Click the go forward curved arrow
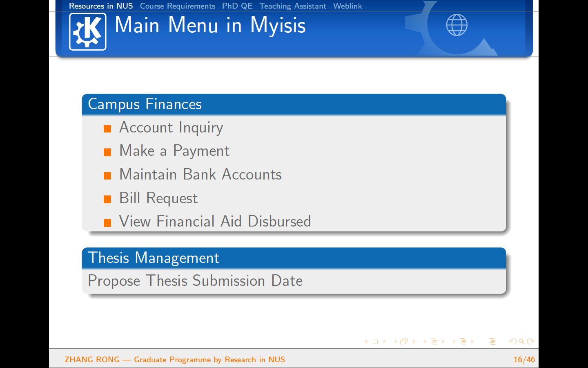 (x=530, y=341)
